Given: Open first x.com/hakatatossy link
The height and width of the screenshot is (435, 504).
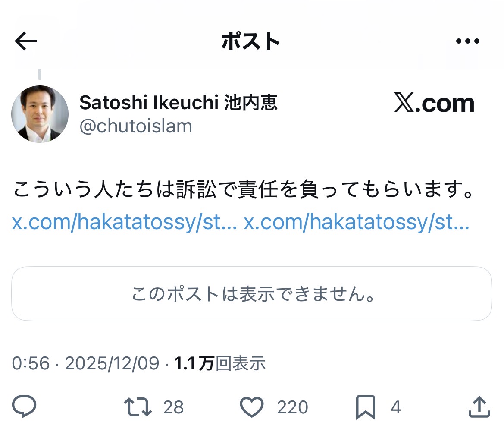Looking at the screenshot, I should point(125,222).
